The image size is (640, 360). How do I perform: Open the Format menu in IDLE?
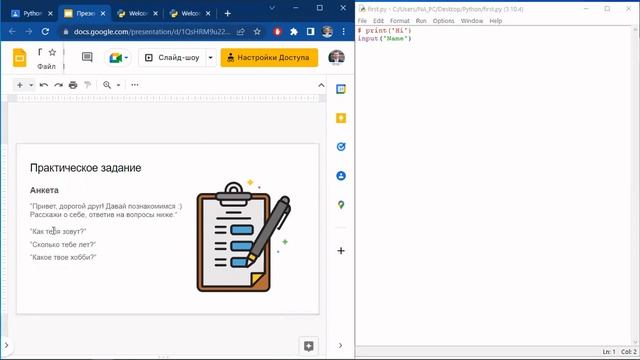point(400,21)
